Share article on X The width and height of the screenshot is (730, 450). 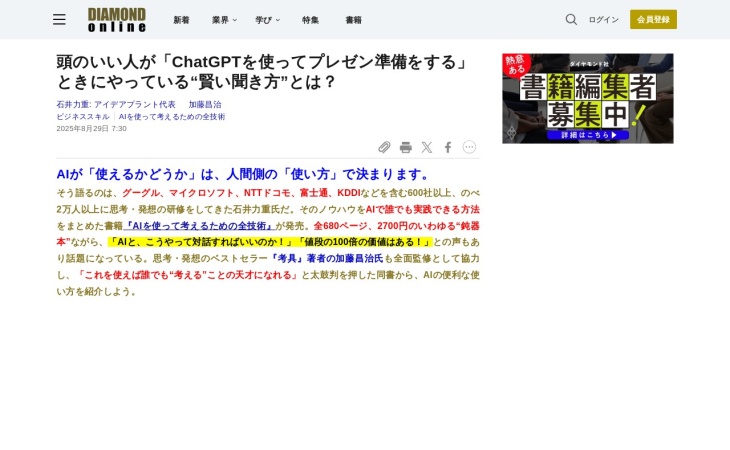426,148
